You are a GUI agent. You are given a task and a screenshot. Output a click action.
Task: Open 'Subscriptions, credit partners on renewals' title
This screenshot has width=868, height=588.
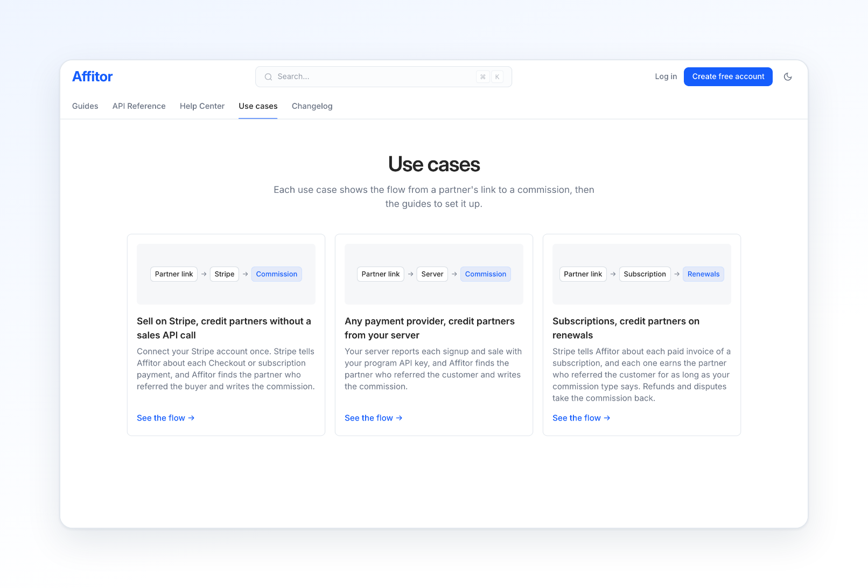click(626, 328)
